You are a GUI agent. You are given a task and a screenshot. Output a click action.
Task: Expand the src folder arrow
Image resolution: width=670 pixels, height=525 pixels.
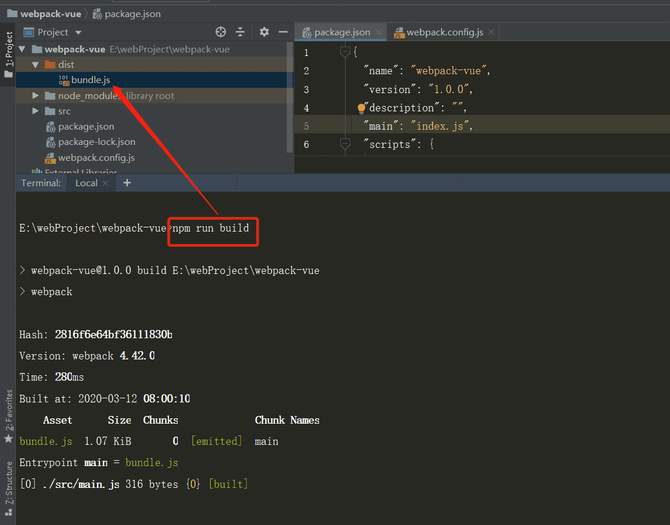(35, 111)
